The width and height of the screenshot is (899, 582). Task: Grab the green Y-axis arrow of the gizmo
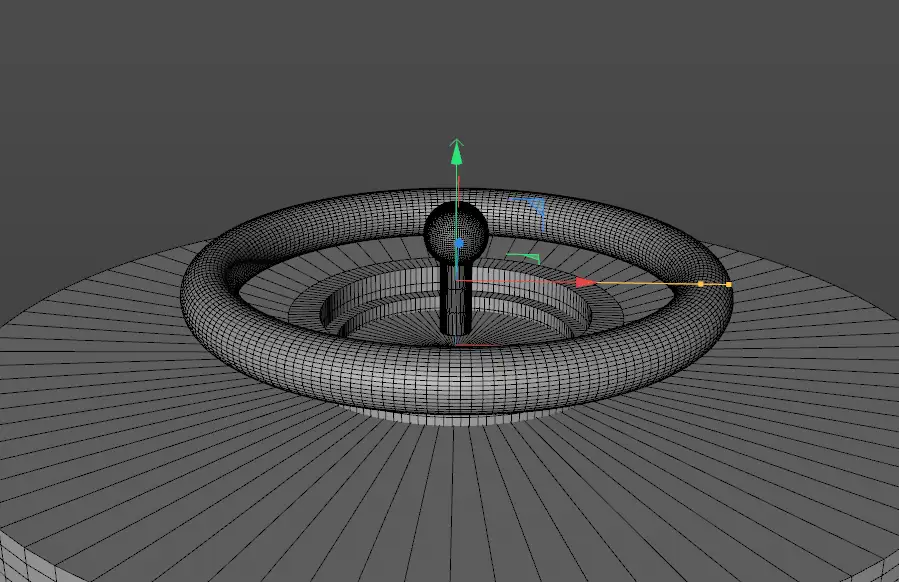click(x=456, y=153)
